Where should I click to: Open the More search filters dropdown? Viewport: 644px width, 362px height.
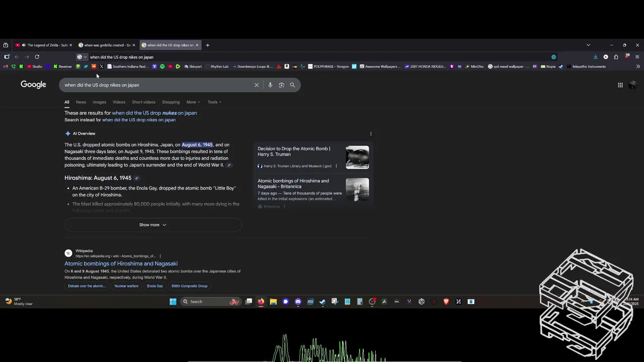[193, 102]
